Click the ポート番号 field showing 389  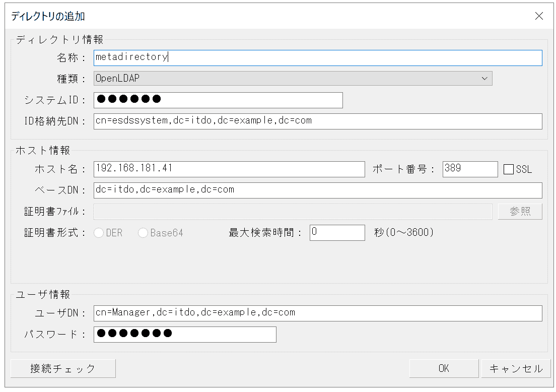(x=470, y=169)
